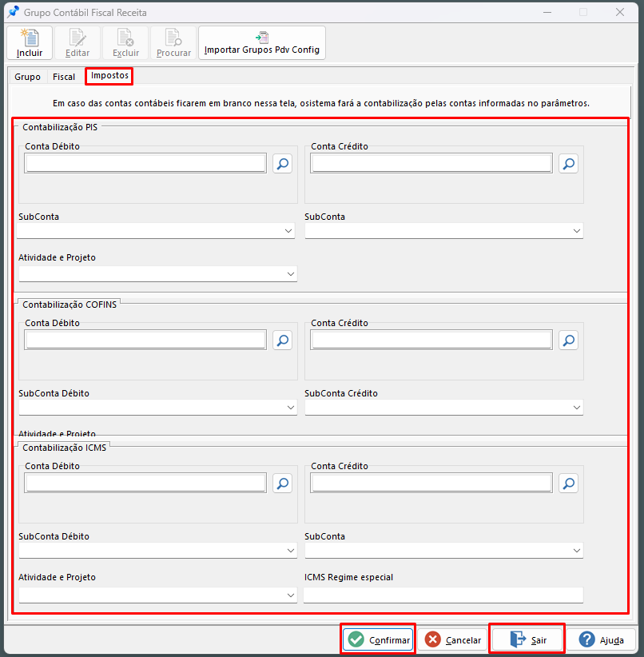
Task: Click the pin icon in title bar
Action: 14,12
